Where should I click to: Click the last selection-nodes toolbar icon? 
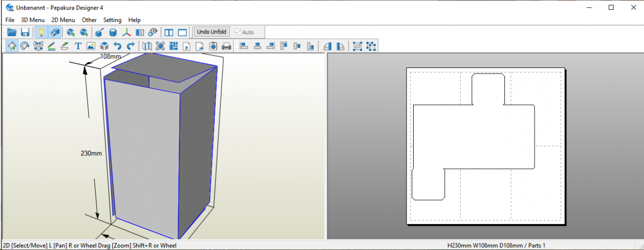[x=371, y=46]
